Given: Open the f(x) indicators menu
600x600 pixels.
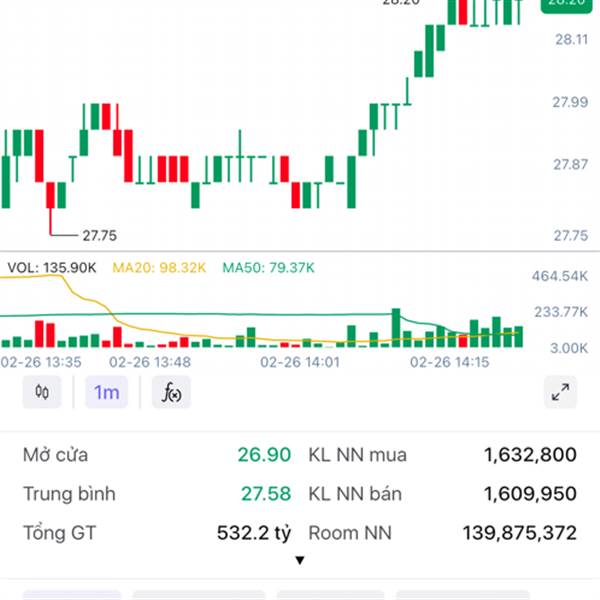Looking at the screenshot, I should (x=171, y=392).
